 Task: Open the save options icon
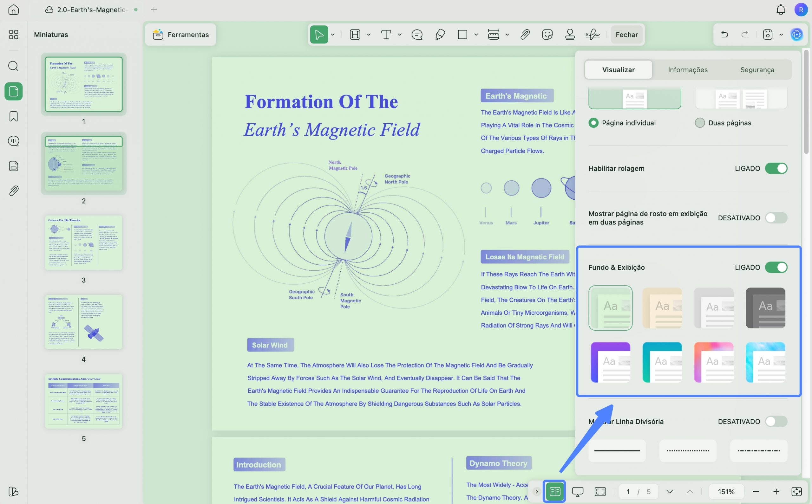[768, 34]
